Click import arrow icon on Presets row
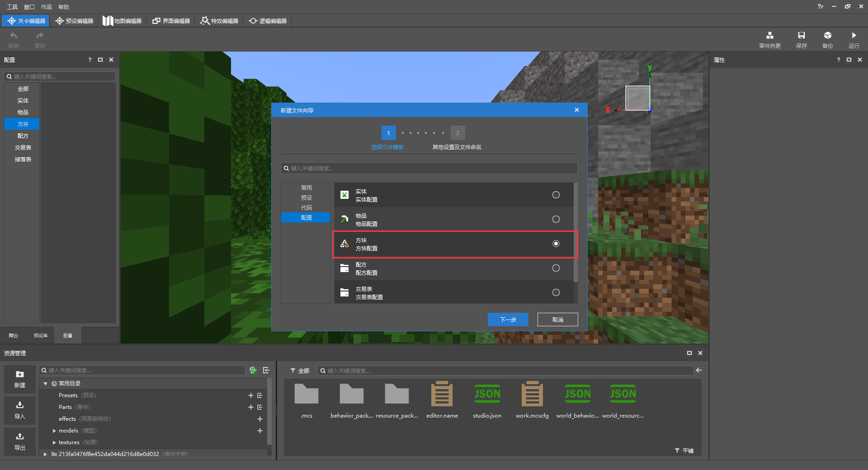The width and height of the screenshot is (868, 470). (260, 395)
